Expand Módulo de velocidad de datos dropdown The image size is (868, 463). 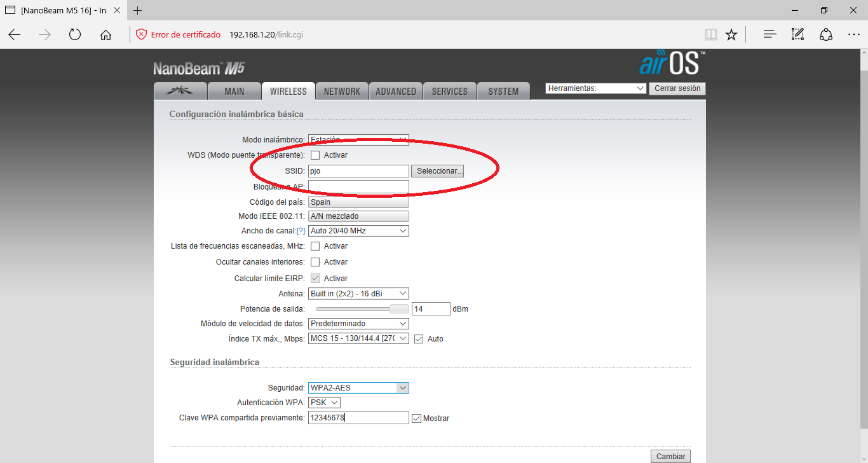point(358,324)
